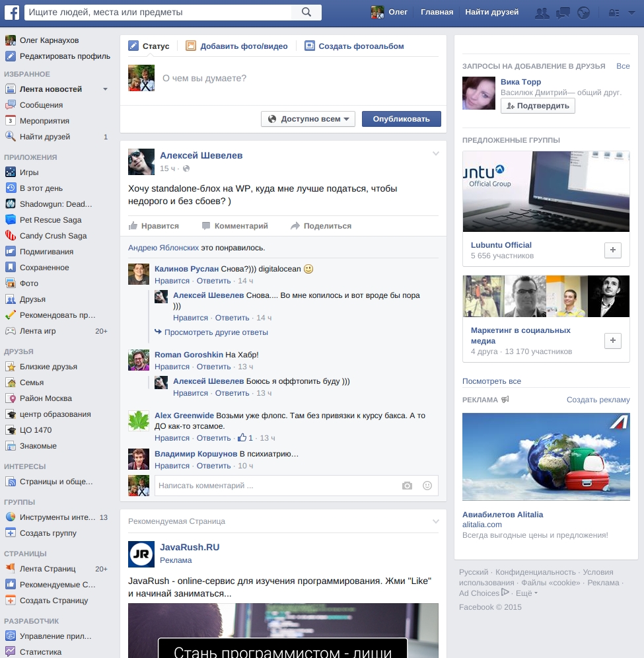Click camera icon in comment box
The width and height of the screenshot is (644, 658).
[407, 486]
